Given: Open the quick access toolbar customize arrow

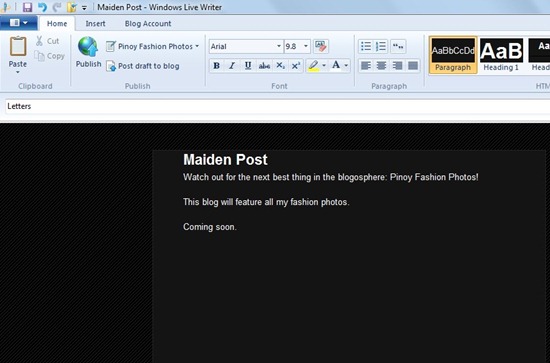Looking at the screenshot, I should click(x=84, y=8).
